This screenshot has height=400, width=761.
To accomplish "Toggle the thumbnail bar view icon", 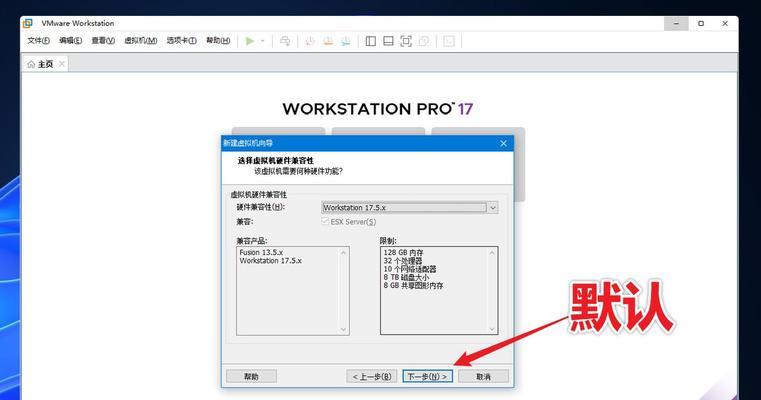I will click(388, 41).
